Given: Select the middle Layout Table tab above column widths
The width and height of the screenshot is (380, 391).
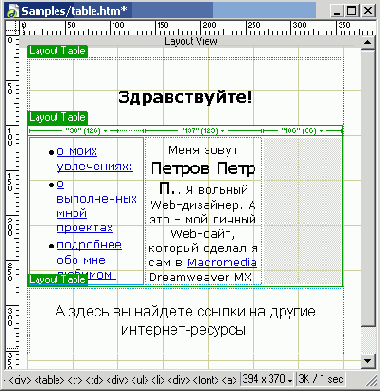Looking at the screenshot, I should [x=57, y=117].
